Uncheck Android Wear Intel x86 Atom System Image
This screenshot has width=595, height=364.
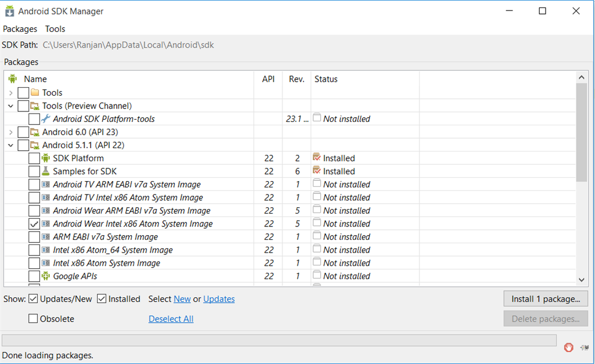[34, 224]
